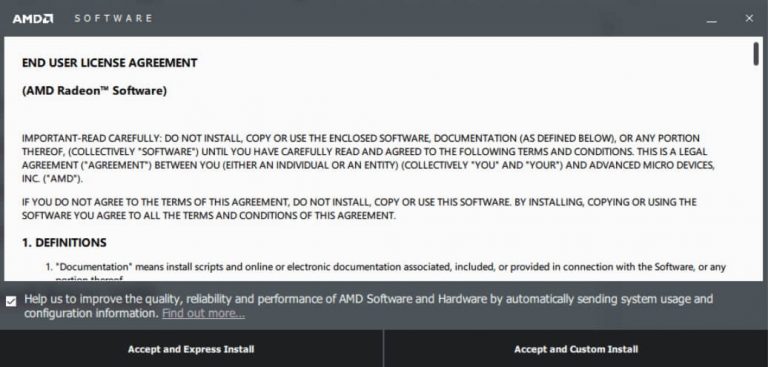Click 'ADVANCED MICRO DEVICES' text in agreement
Viewport: 768px width, 367px height.
pos(650,165)
